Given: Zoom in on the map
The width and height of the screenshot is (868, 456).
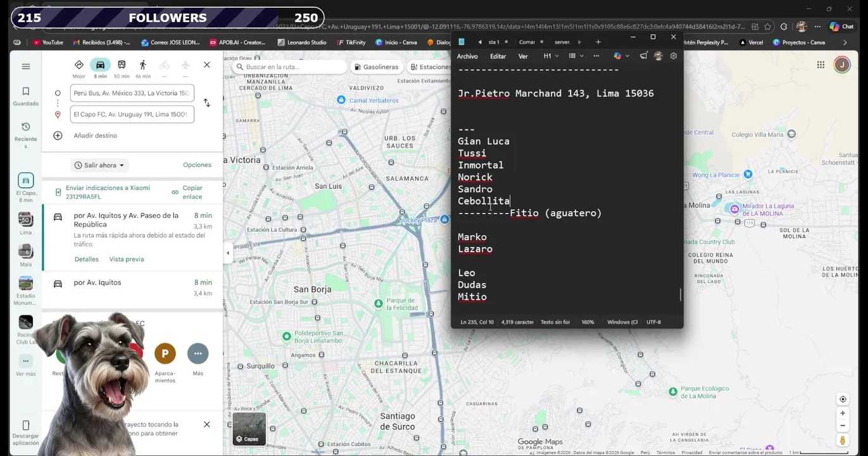Looking at the screenshot, I should click(843, 414).
